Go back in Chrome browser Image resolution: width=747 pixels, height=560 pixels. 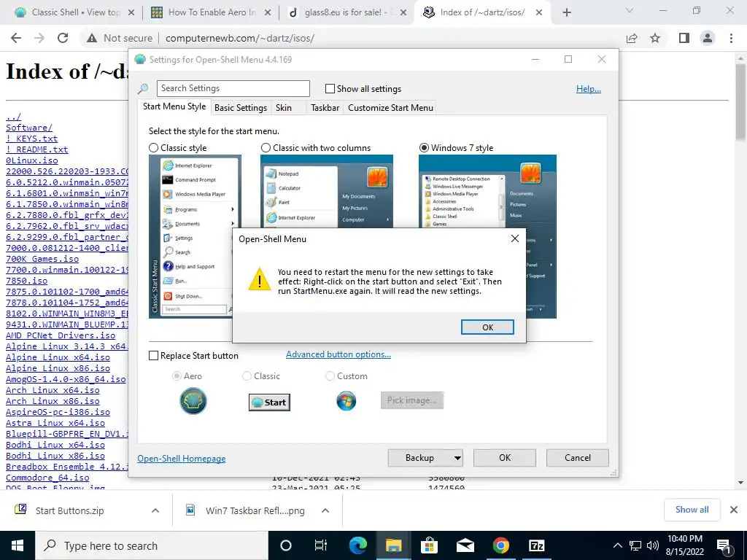16,38
